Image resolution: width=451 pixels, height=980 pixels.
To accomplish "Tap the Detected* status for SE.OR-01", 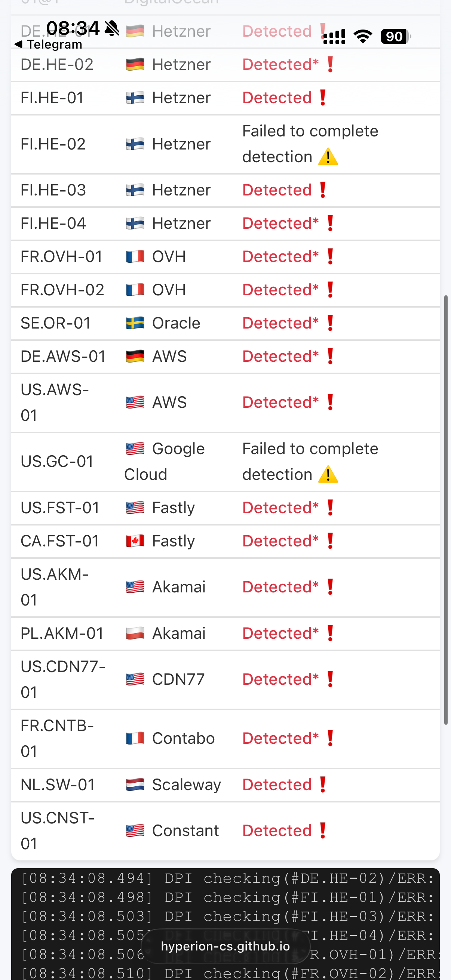I will (x=280, y=323).
